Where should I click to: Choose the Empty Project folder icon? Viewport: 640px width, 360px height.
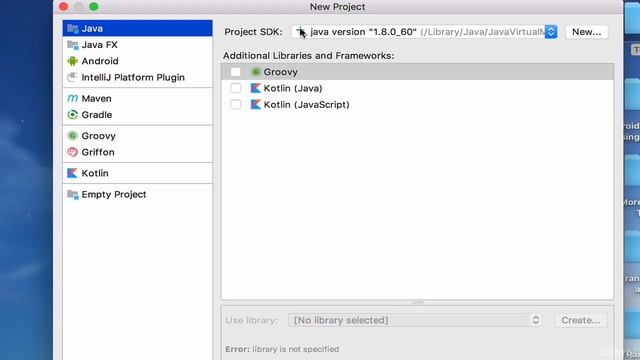73,194
